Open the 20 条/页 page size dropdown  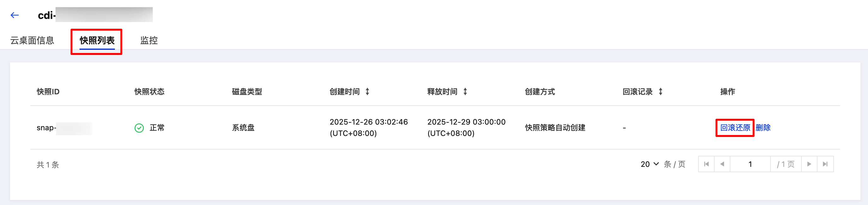(649, 164)
